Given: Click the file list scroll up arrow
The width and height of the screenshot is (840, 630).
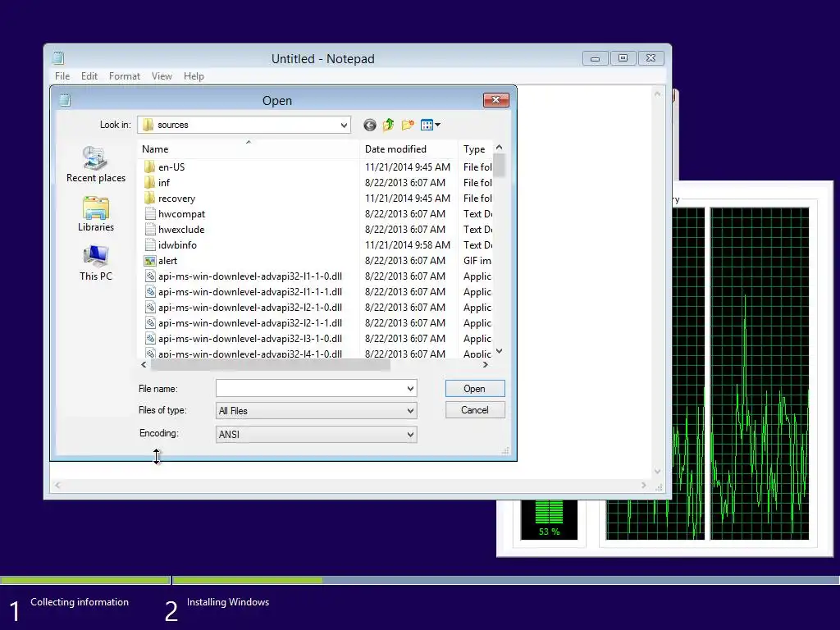Looking at the screenshot, I should click(x=500, y=147).
